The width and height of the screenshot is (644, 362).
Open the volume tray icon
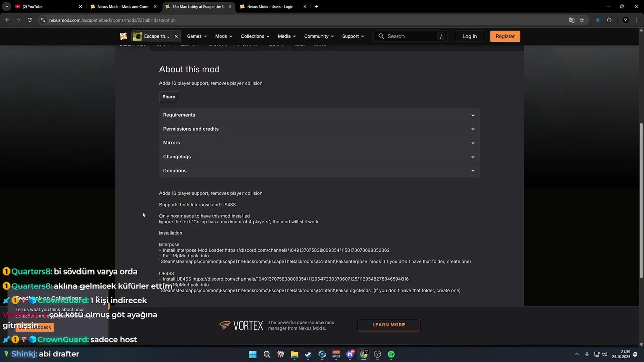[x=604, y=354]
